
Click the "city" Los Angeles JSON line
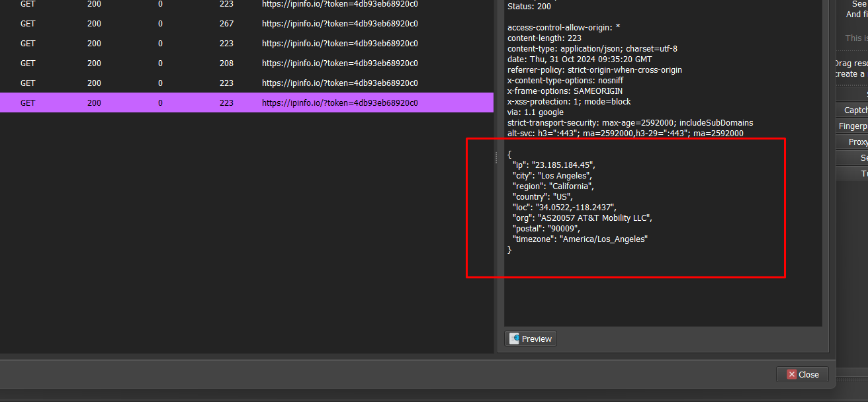pyautogui.click(x=552, y=176)
